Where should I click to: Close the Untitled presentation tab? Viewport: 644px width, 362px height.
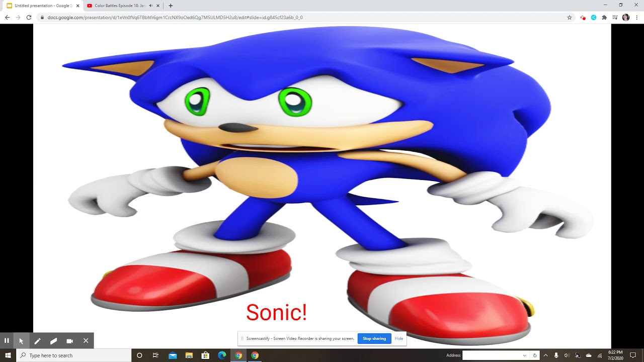click(x=77, y=6)
